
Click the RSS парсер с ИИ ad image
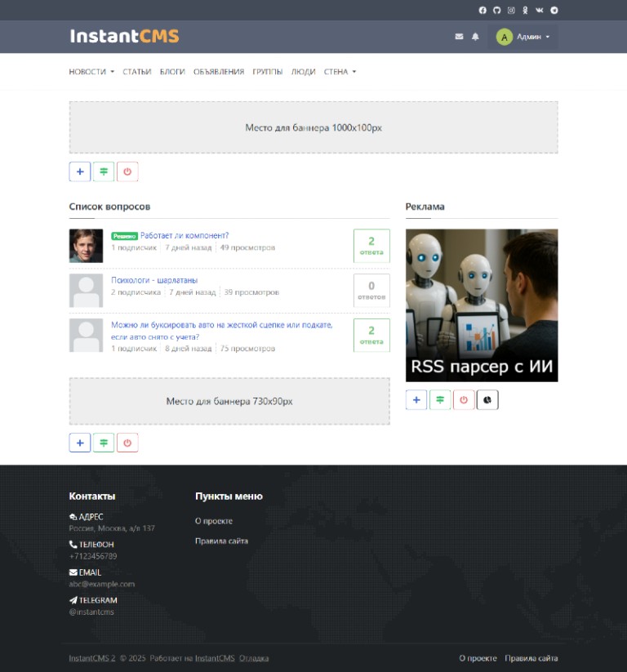482,305
